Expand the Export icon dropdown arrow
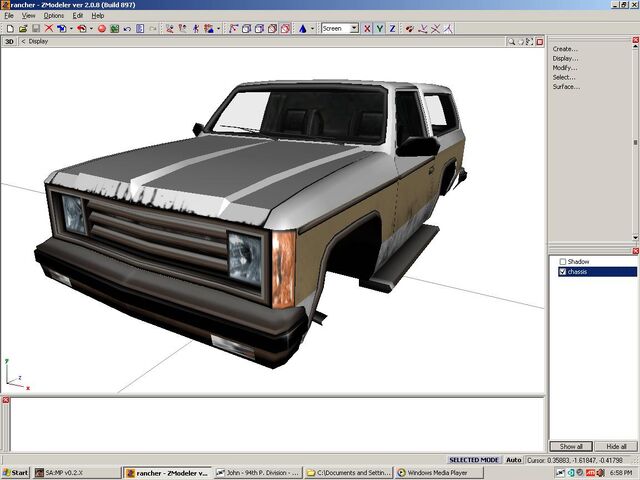 91,29
